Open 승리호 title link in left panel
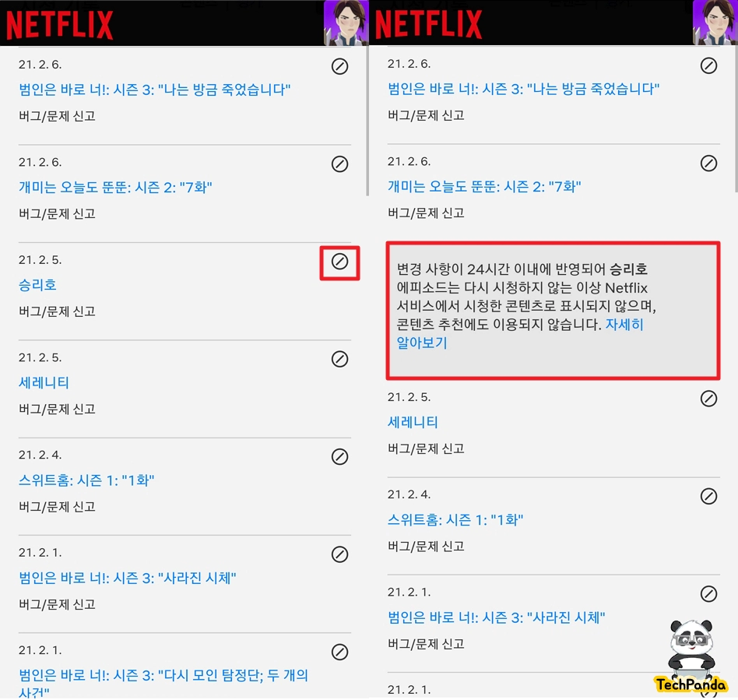 tap(37, 285)
